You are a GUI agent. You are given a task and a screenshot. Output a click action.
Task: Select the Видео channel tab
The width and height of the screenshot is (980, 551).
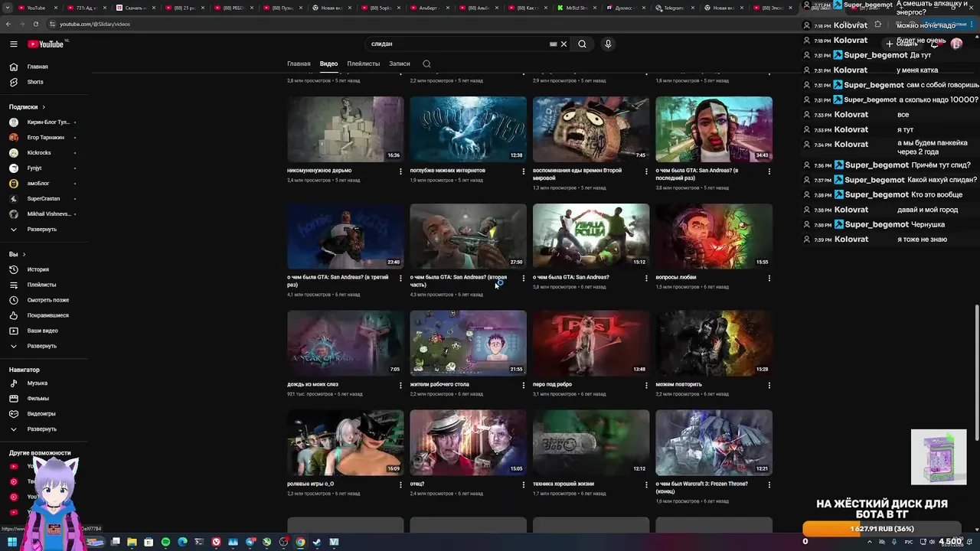(x=328, y=64)
